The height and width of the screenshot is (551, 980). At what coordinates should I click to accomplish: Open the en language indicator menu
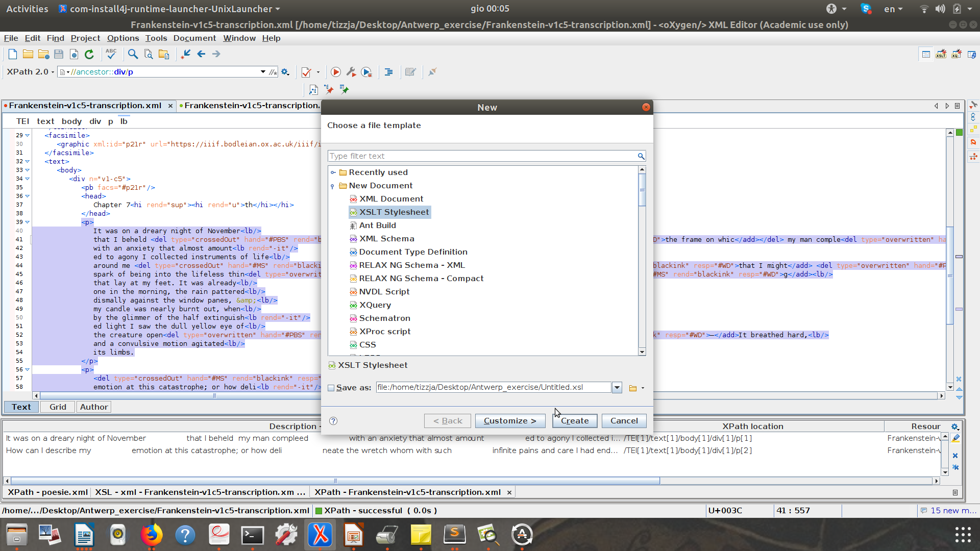tap(893, 9)
